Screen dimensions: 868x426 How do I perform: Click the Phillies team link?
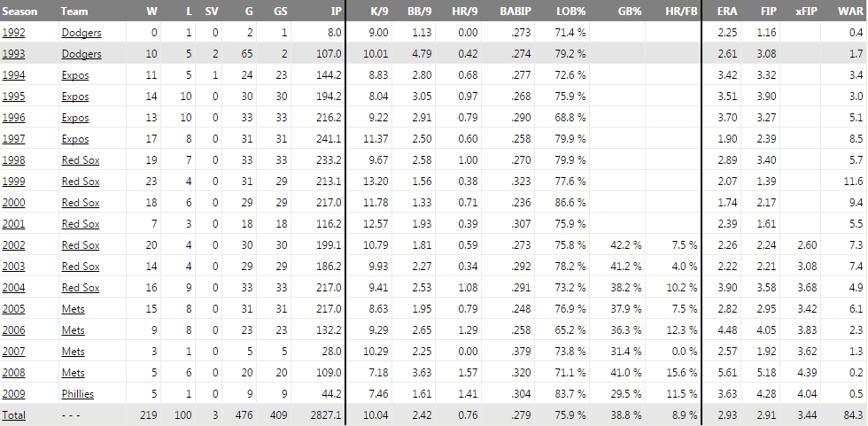pyautogui.click(x=78, y=394)
